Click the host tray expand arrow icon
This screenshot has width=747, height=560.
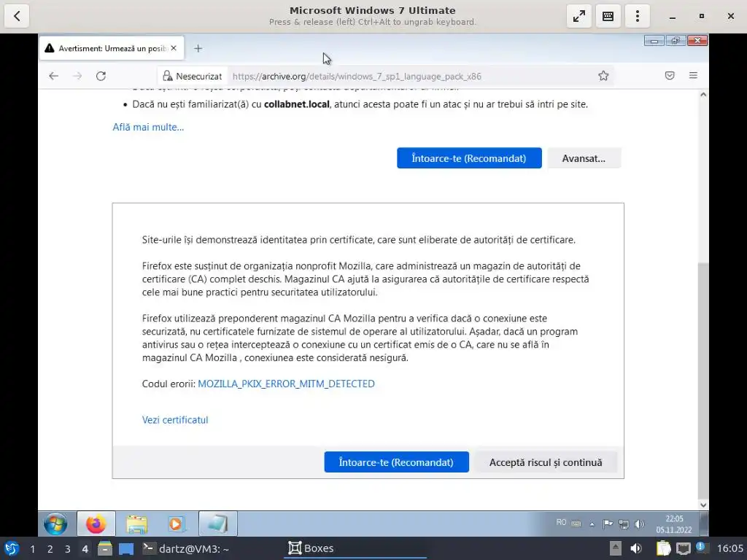click(616, 548)
